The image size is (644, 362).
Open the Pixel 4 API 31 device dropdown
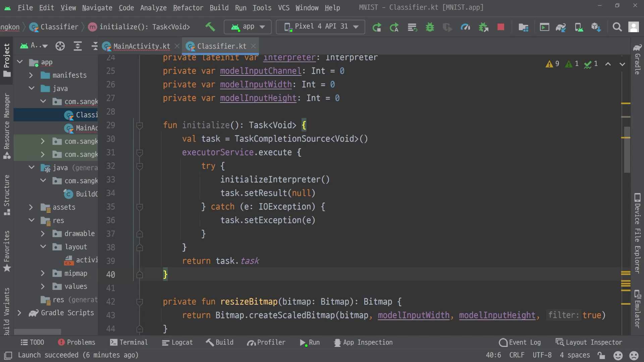pyautogui.click(x=321, y=26)
